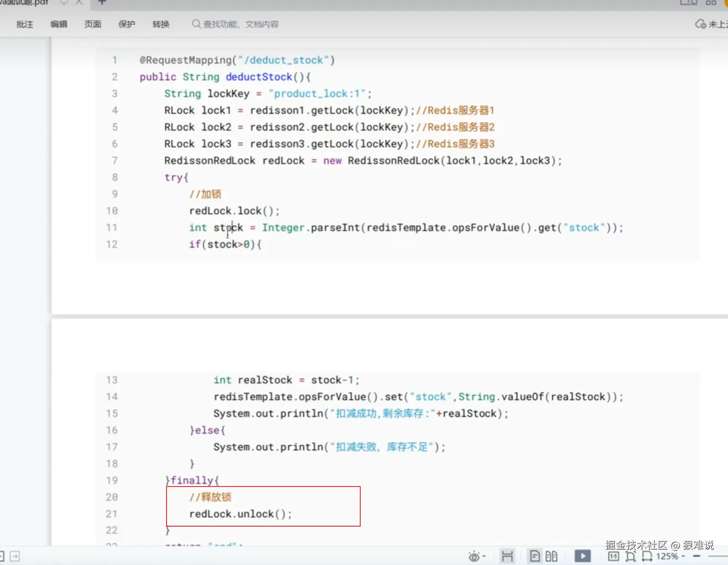The image size is (728, 565).
Task: Click Integer.parseInt on line 11
Action: tap(311, 228)
